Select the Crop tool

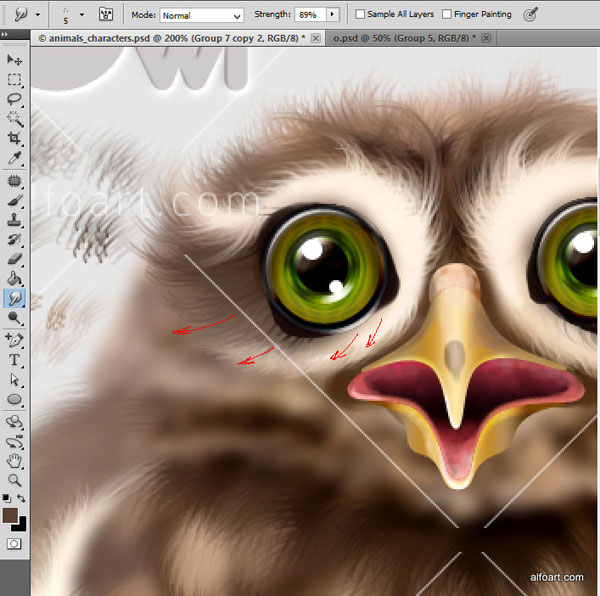15,138
